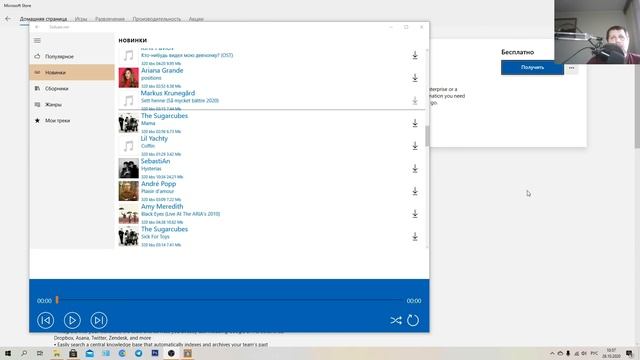Viewport: 640px width, 360px height.
Task: Open taskbar search
Action: 24,353
